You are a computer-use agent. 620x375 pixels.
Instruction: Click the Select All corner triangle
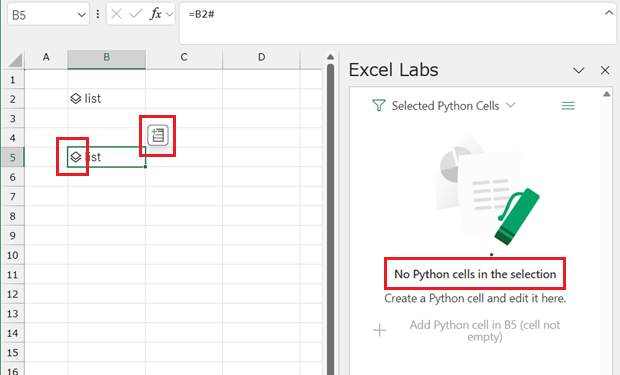(x=15, y=60)
